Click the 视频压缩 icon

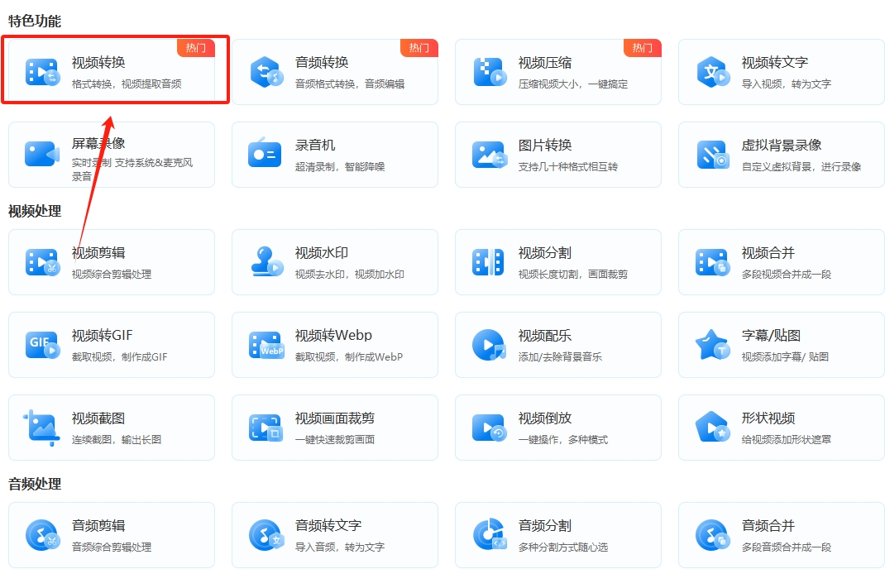[490, 72]
